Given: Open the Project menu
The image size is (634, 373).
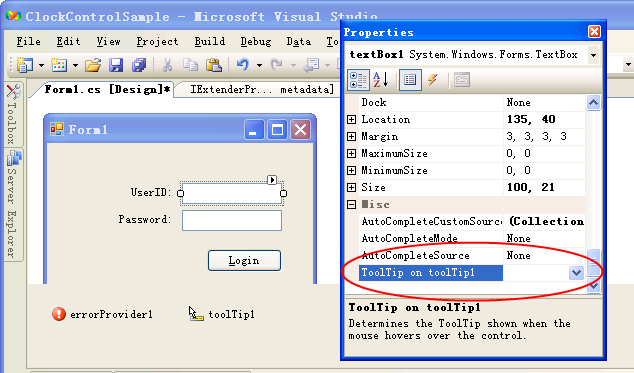Looking at the screenshot, I should [x=157, y=42].
